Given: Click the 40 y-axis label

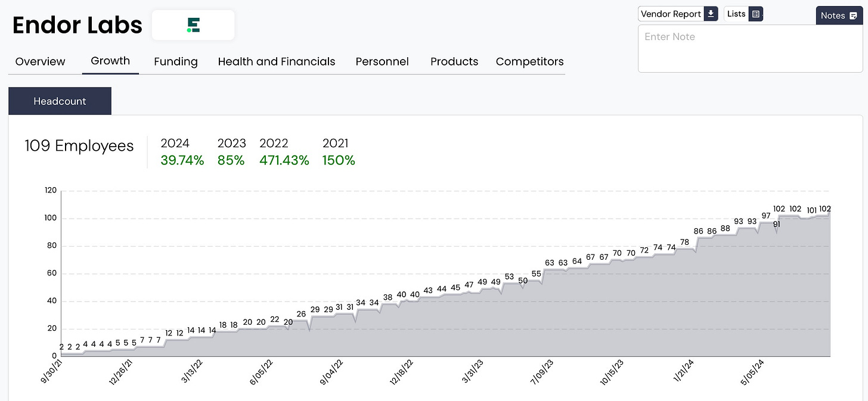Looking at the screenshot, I should (x=52, y=301).
